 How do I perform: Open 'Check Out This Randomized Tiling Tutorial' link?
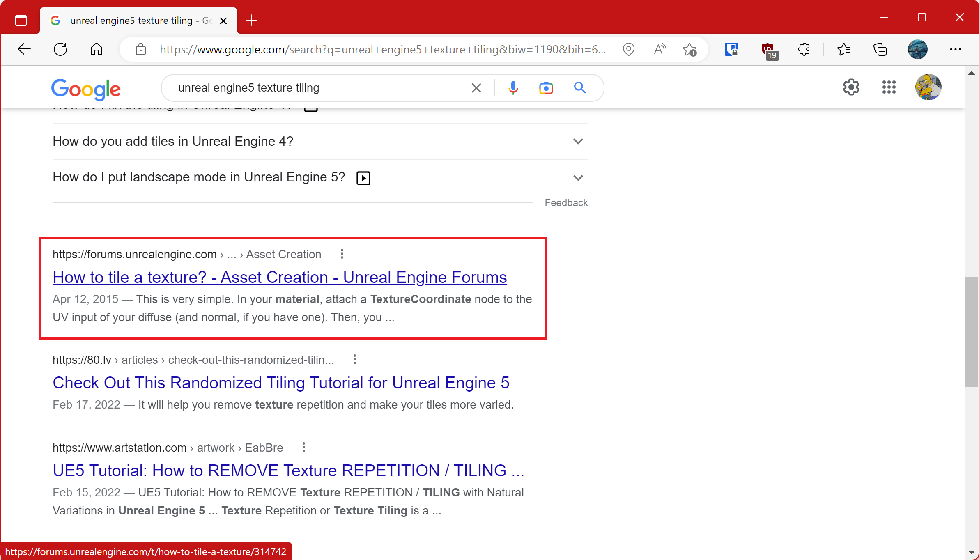click(x=281, y=383)
